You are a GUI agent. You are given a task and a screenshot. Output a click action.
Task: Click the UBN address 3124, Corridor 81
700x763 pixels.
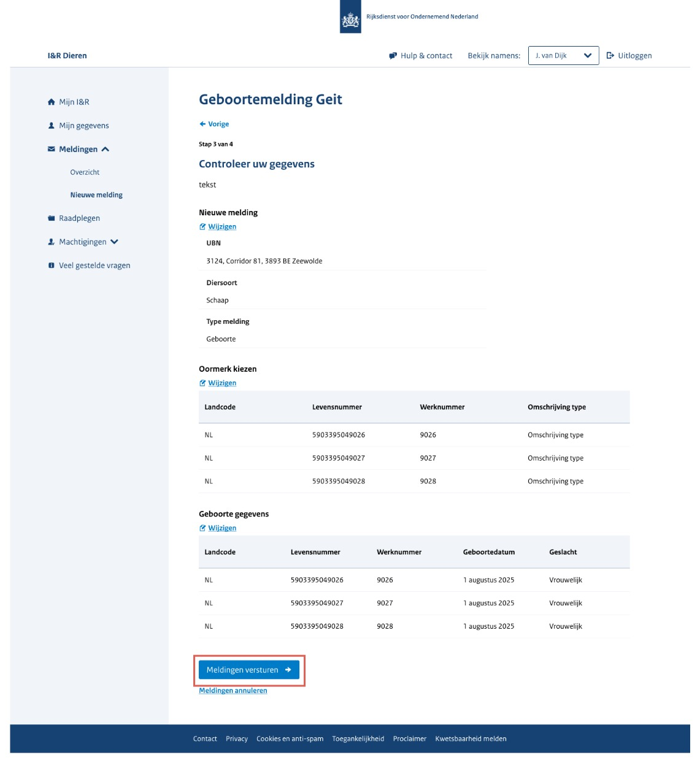[264, 261]
